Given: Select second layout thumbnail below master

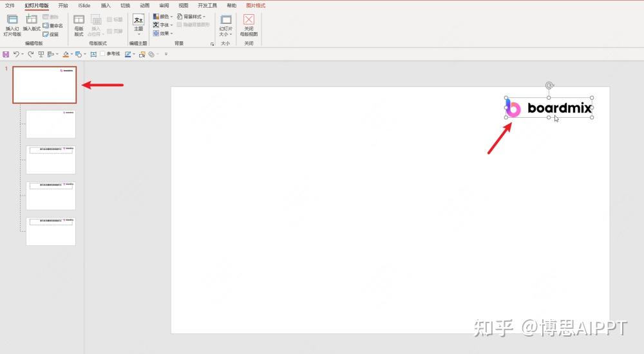Looking at the screenshot, I should [x=51, y=160].
